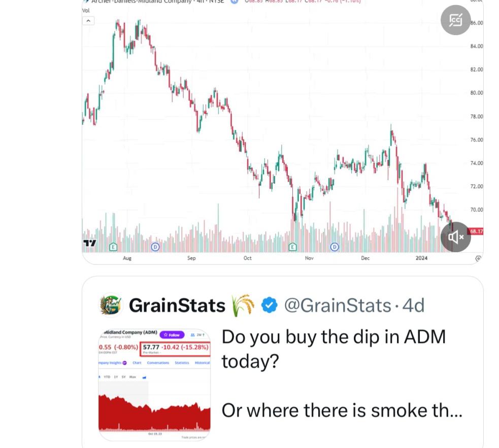499x448 pixels.
Task: Open the GrainStats account name
Action: [x=177, y=305]
